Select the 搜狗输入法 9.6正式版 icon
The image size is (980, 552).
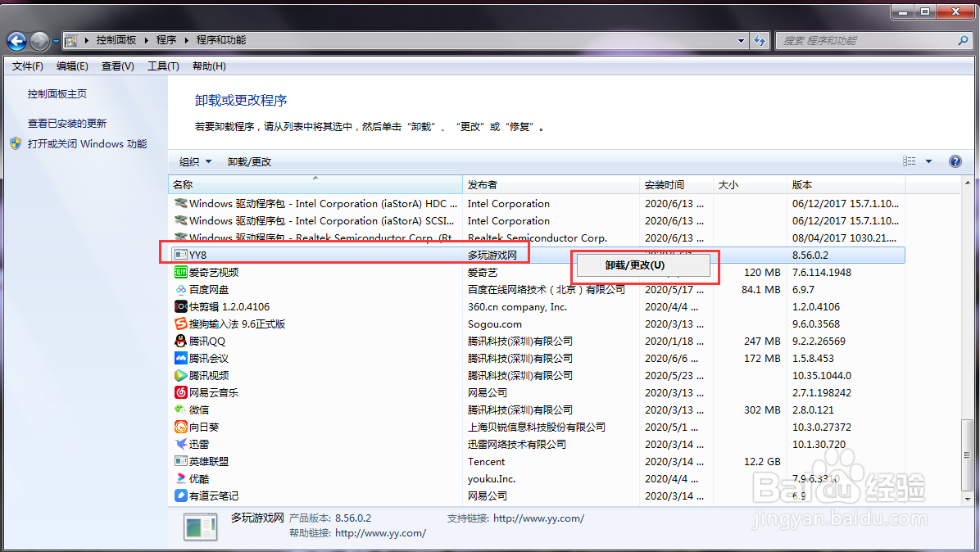(180, 324)
